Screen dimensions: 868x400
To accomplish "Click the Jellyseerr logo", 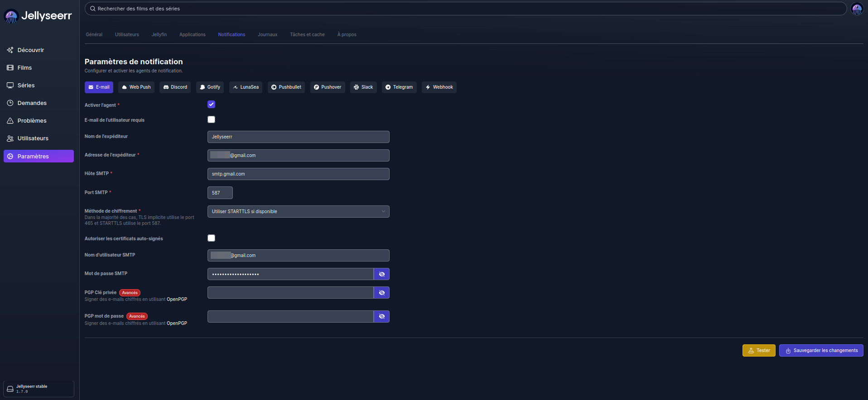I will click(38, 16).
